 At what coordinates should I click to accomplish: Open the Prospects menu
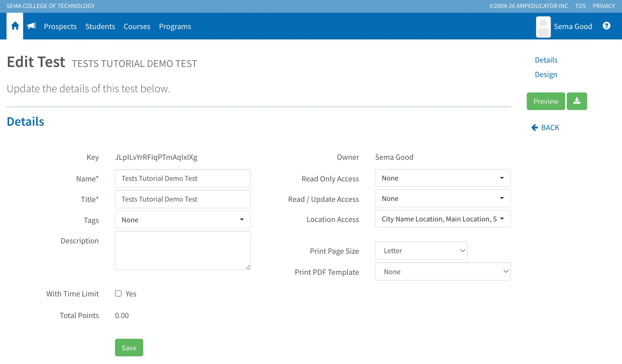point(60,26)
